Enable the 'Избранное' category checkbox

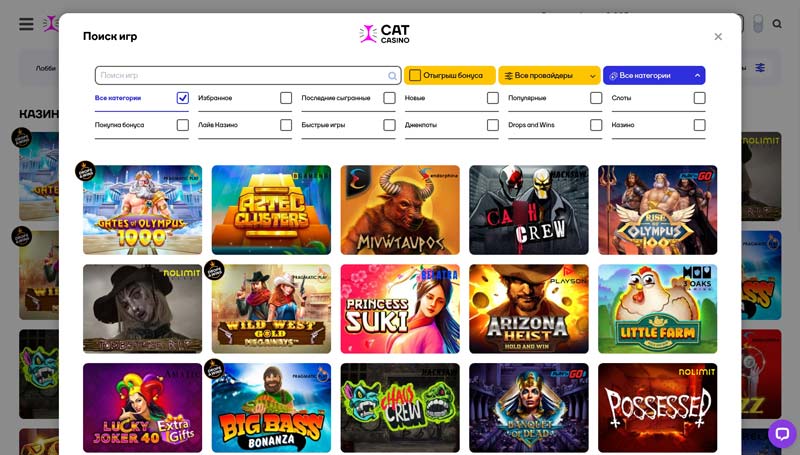coord(286,98)
